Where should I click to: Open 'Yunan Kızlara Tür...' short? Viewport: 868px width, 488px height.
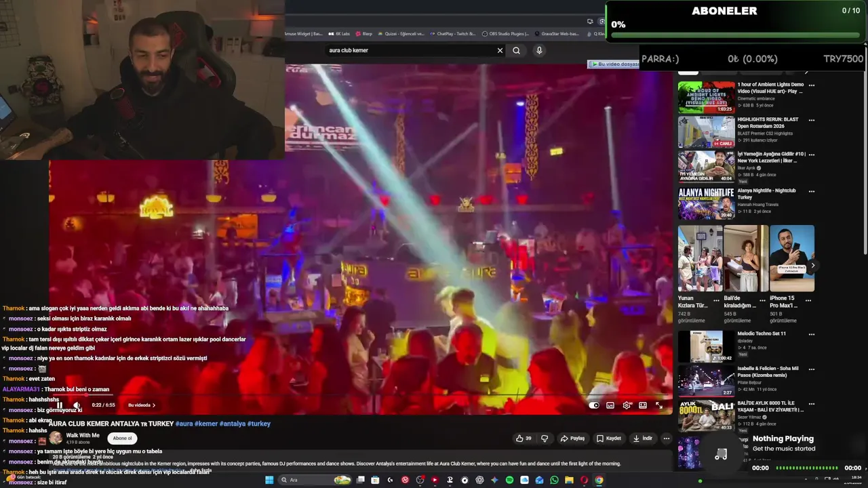pos(700,258)
